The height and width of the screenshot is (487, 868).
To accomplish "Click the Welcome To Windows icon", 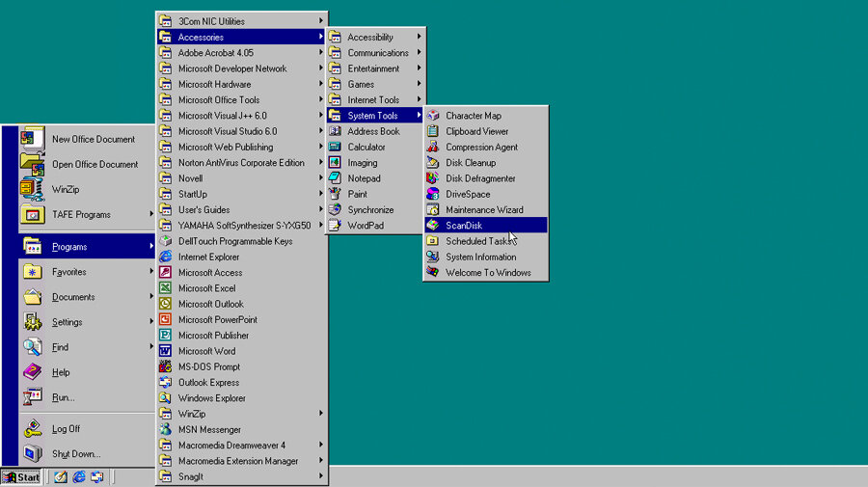I will coord(433,272).
